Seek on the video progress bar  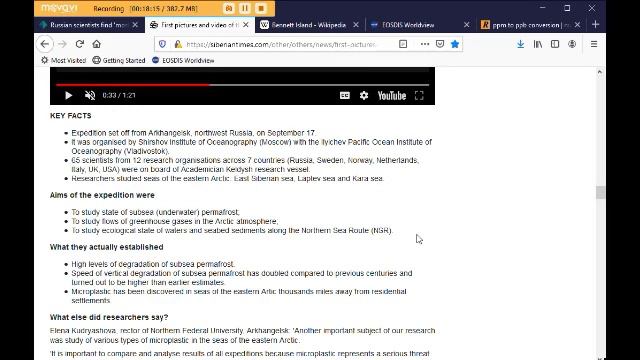click(242, 85)
